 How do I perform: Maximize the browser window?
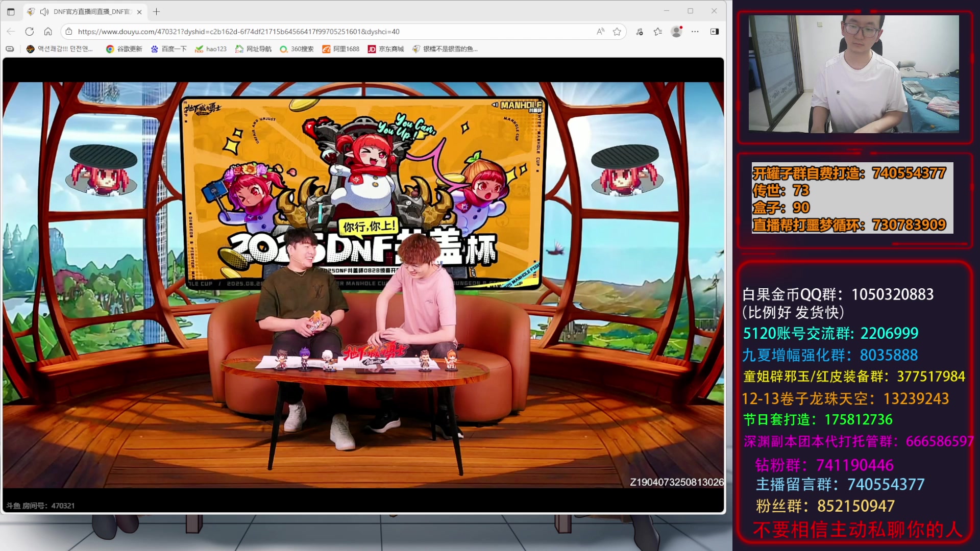tap(690, 11)
